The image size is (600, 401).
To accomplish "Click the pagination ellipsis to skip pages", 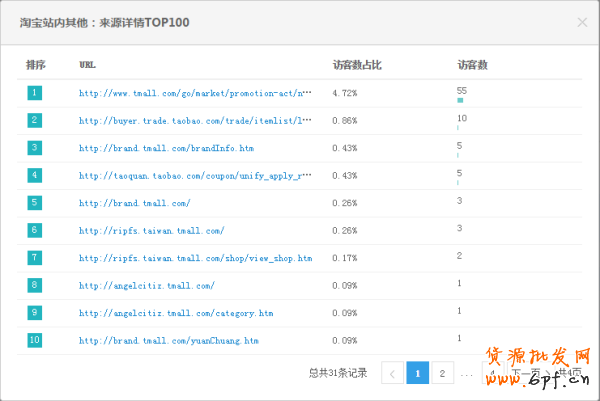I will pos(467,373).
